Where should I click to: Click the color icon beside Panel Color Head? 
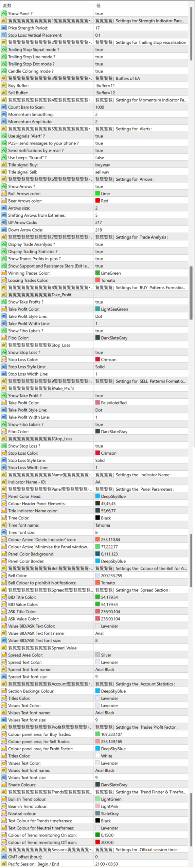[4, 496]
